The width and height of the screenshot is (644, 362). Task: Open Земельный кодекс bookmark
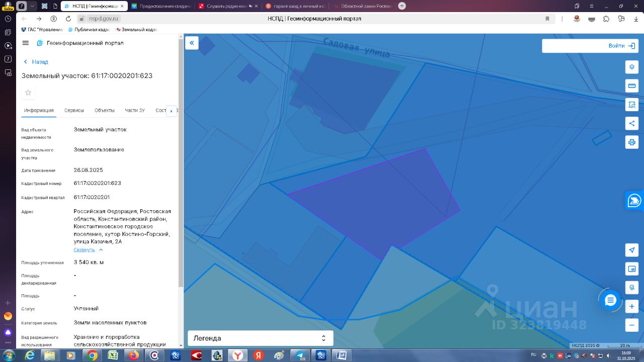coord(136,30)
